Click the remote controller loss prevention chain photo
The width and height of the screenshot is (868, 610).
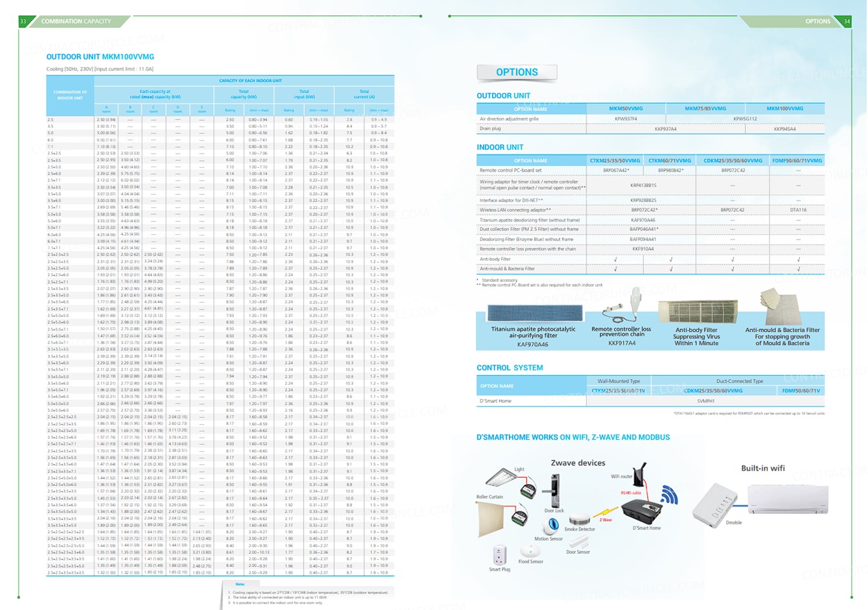(x=623, y=306)
